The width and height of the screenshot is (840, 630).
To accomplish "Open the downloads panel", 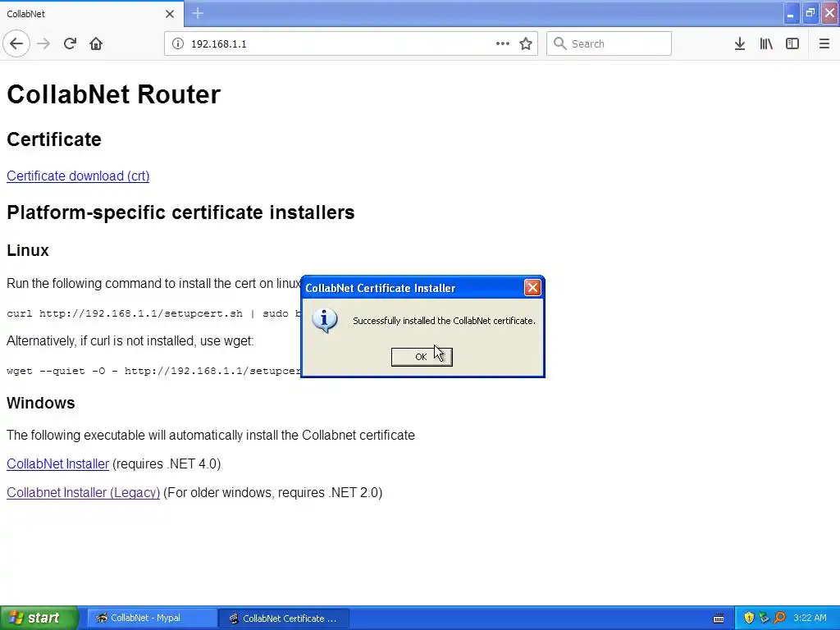I will pyautogui.click(x=740, y=43).
